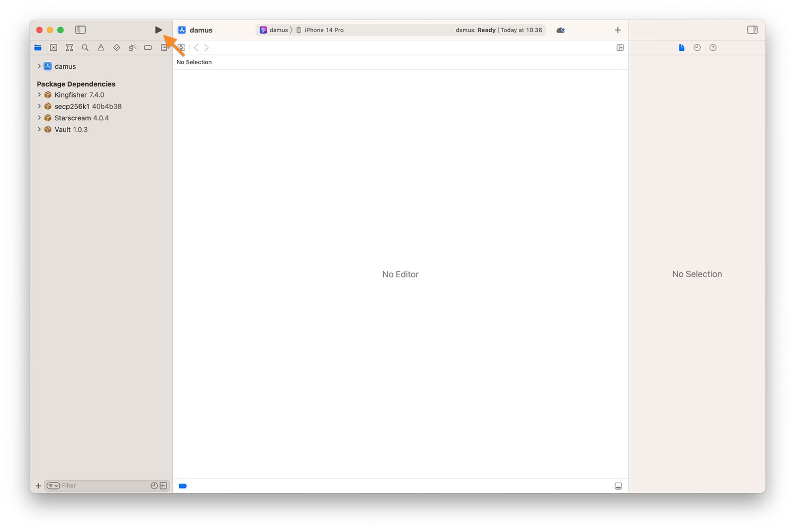
Task: Show the Quick Help inspector
Action: (x=713, y=48)
